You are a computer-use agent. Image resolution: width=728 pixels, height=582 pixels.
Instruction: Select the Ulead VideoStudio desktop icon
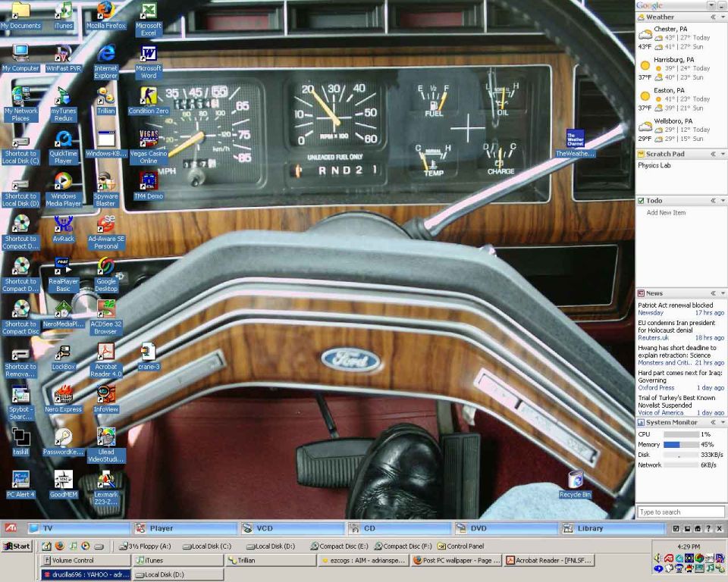[x=106, y=446]
